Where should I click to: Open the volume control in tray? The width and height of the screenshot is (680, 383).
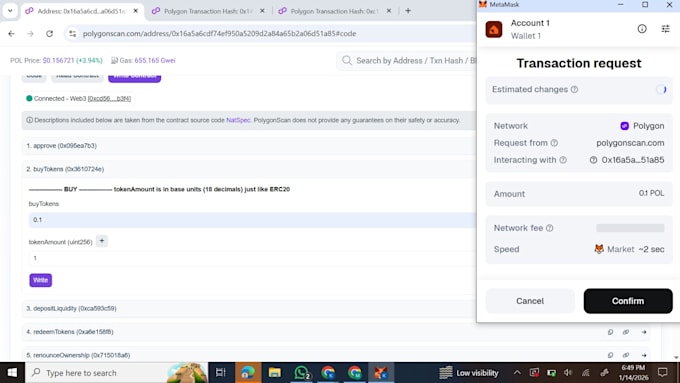pyautogui.click(x=568, y=373)
